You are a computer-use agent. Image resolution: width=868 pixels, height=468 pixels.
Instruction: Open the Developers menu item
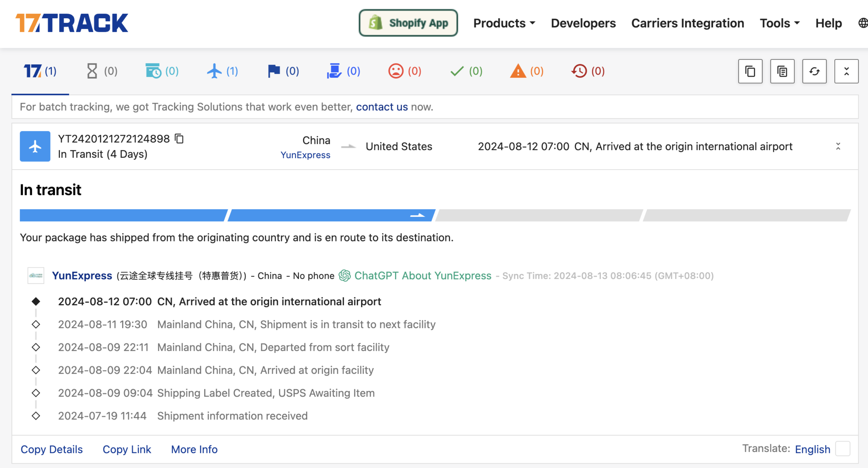tap(583, 23)
